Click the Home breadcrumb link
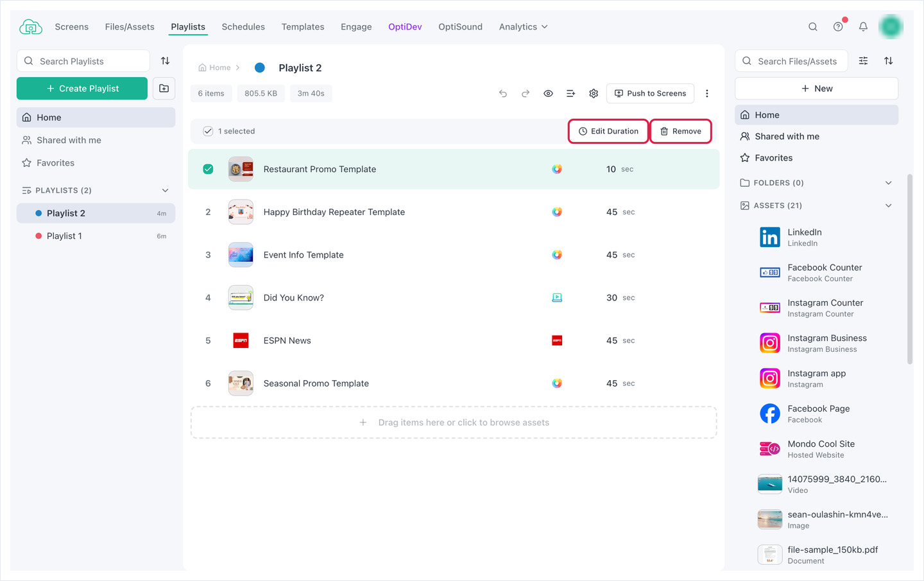Viewport: 924px width, 581px height. (x=214, y=67)
